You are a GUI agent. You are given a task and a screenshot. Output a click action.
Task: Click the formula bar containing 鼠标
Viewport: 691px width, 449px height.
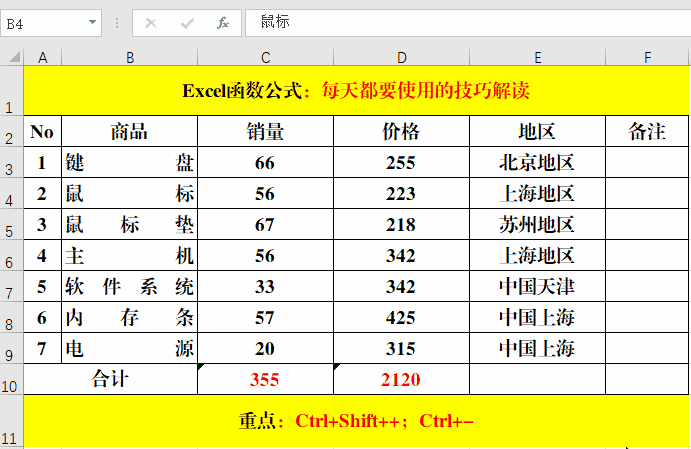tap(468, 22)
